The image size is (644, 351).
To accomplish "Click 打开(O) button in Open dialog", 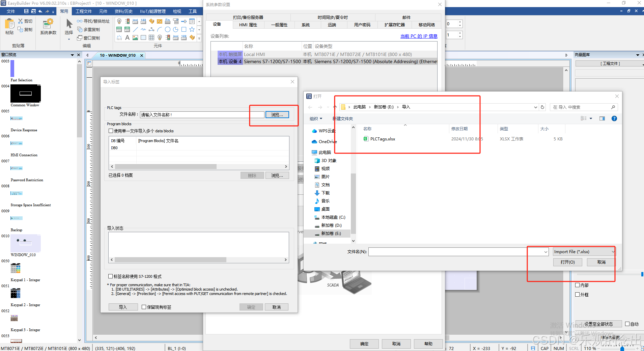I will tap(567, 262).
